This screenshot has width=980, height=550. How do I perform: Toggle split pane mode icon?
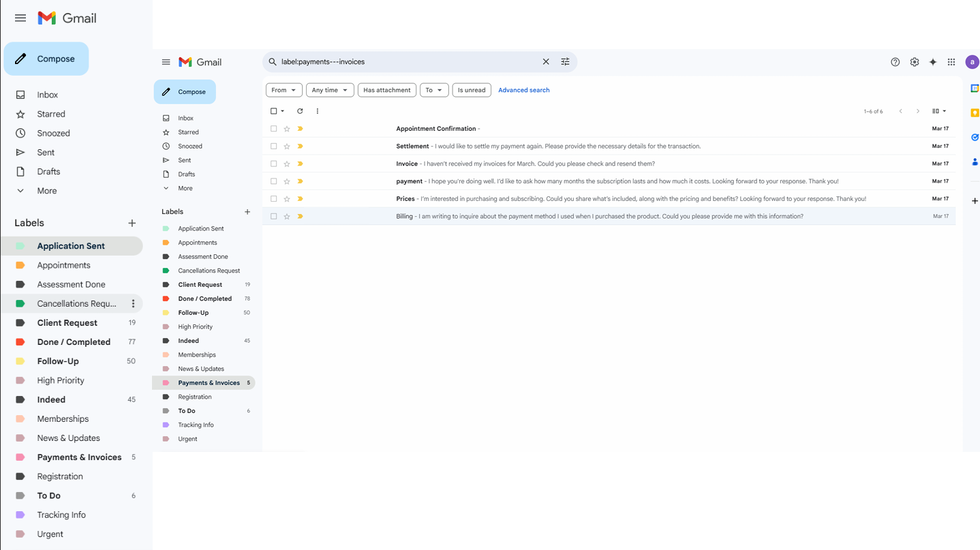(x=936, y=111)
